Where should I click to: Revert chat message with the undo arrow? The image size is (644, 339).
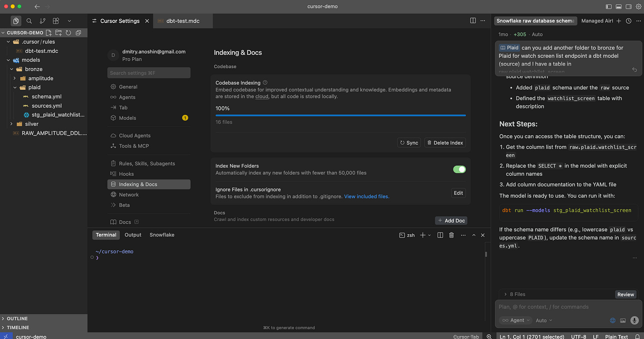click(635, 70)
